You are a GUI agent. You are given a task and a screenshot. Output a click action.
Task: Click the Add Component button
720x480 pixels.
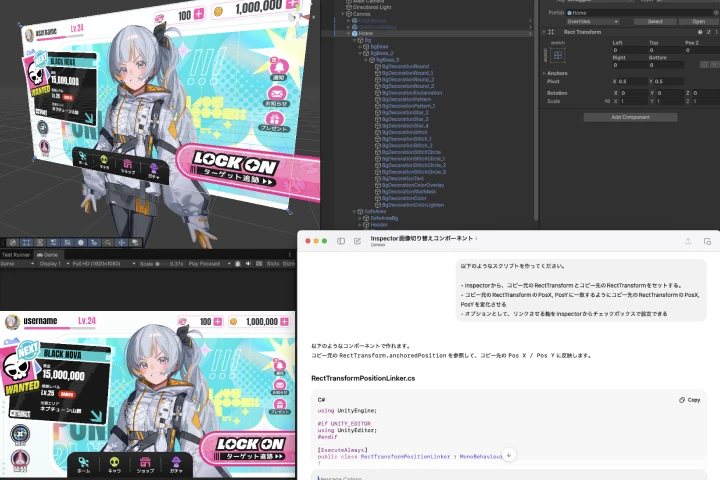[x=630, y=117]
